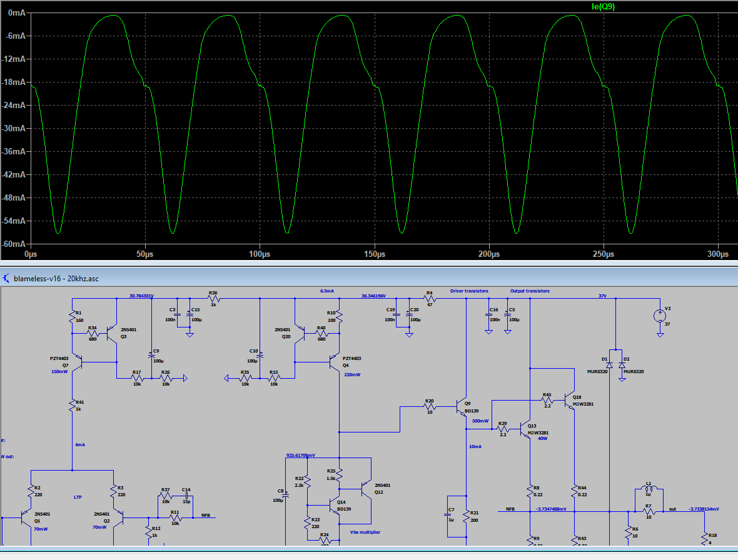Click the out net label
The height and width of the screenshot is (560, 738).
coord(672,509)
